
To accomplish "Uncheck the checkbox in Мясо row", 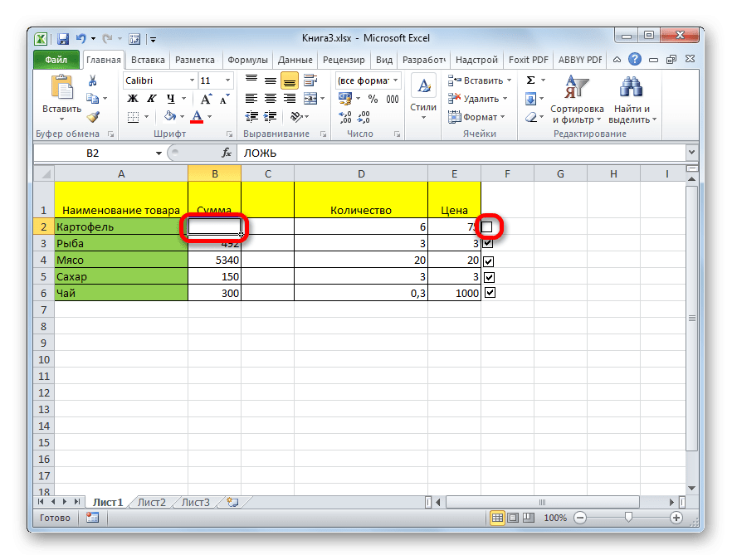I will coord(488,261).
